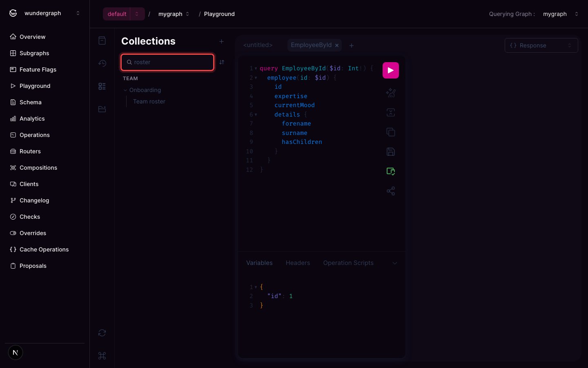Open the Response view dropdown

[x=541, y=45]
